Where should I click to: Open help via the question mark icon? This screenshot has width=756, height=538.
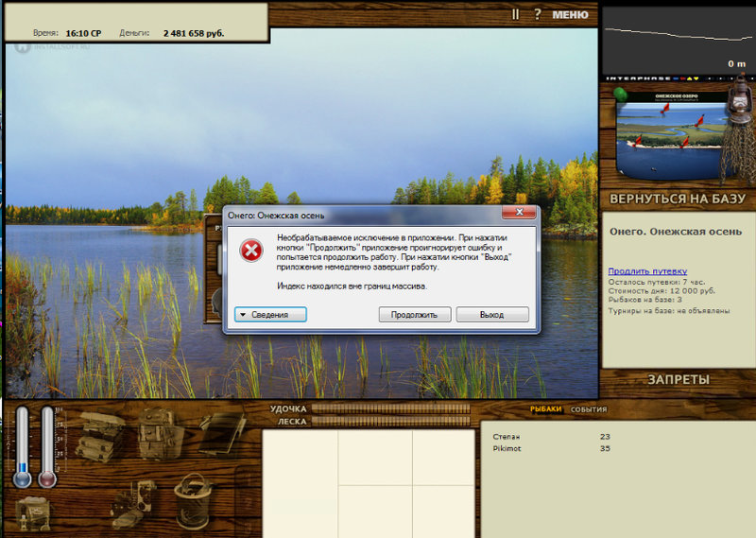pyautogui.click(x=537, y=14)
